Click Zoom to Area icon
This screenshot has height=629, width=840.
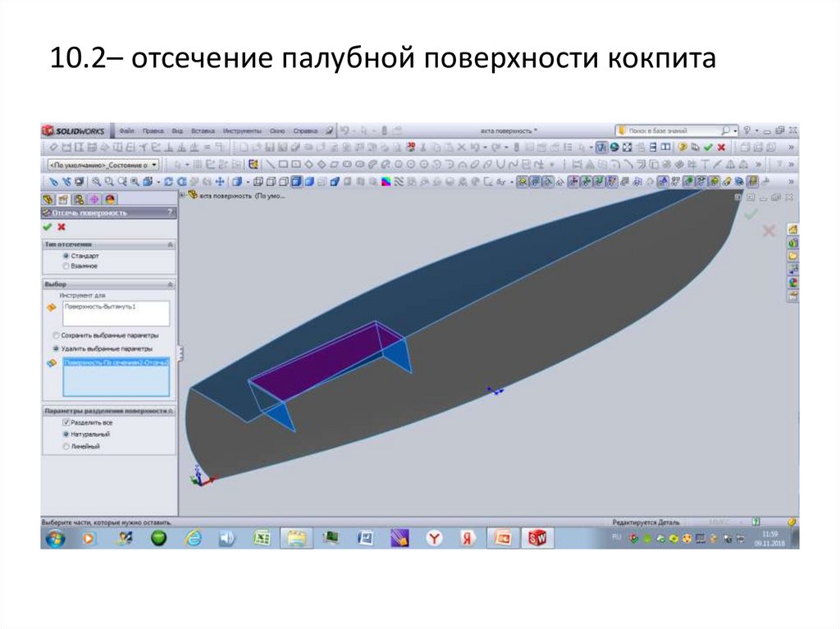coord(109,182)
